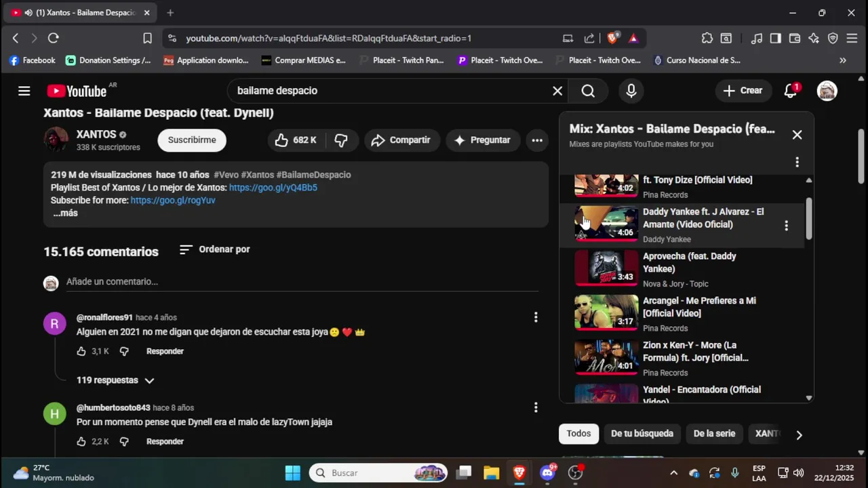The width and height of the screenshot is (868, 488).
Task: Show more filter chips with the right chevron
Action: point(799,434)
